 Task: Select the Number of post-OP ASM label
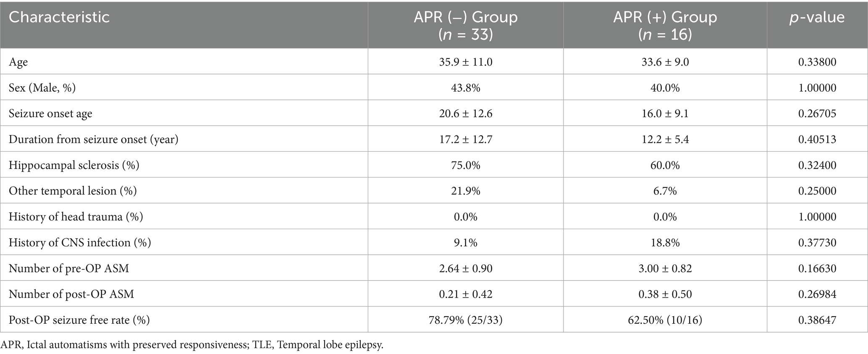tap(71, 294)
